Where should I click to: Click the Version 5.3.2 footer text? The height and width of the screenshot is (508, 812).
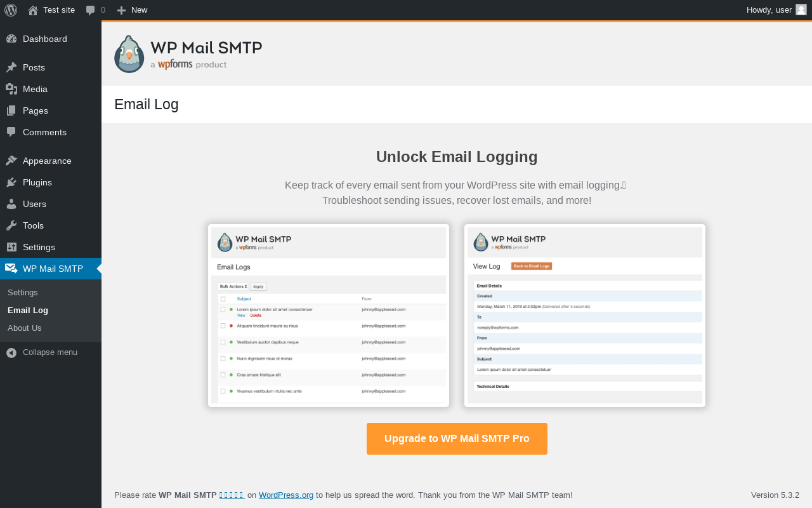coord(775,495)
